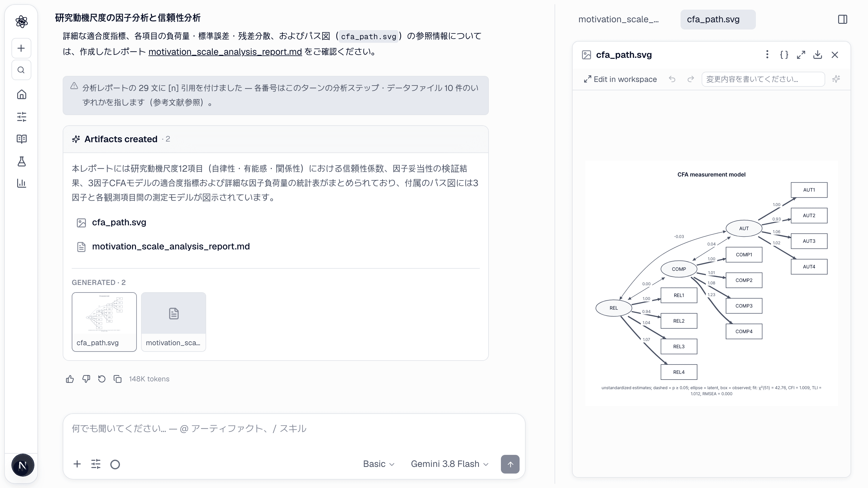Open more options menu for cfa_path.svg
The width and height of the screenshot is (868, 488).
click(x=767, y=55)
